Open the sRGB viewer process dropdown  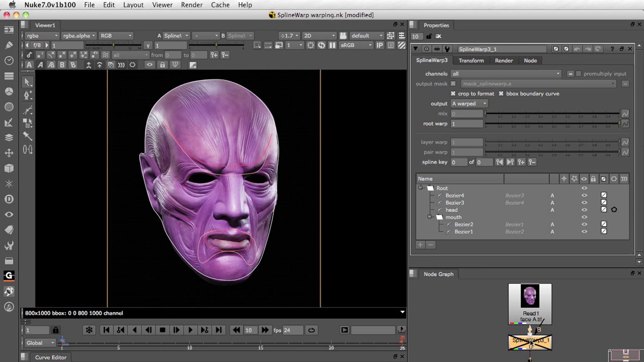point(356,45)
